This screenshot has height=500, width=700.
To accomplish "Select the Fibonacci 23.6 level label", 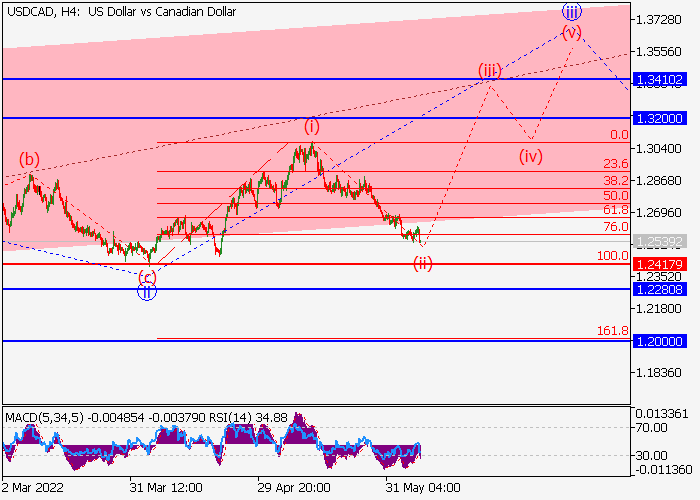I will 616,164.
